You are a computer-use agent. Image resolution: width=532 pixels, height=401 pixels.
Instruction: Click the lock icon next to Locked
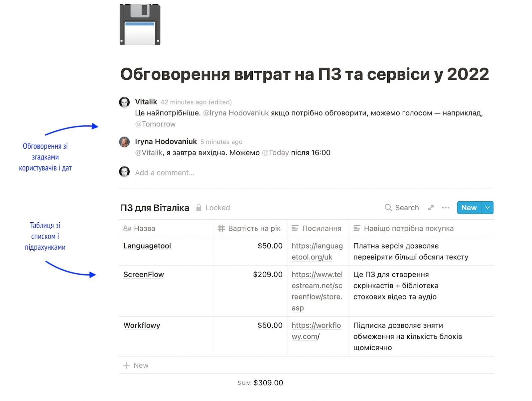coord(199,208)
